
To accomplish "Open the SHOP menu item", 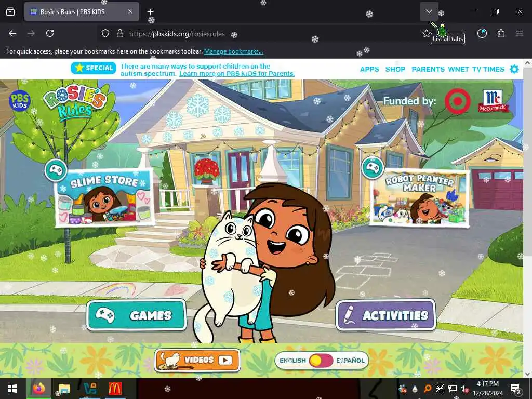I will (395, 69).
